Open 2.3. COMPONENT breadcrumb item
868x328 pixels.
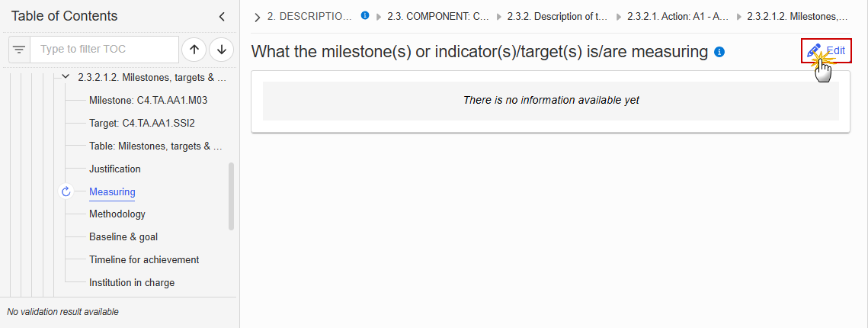[x=438, y=17]
